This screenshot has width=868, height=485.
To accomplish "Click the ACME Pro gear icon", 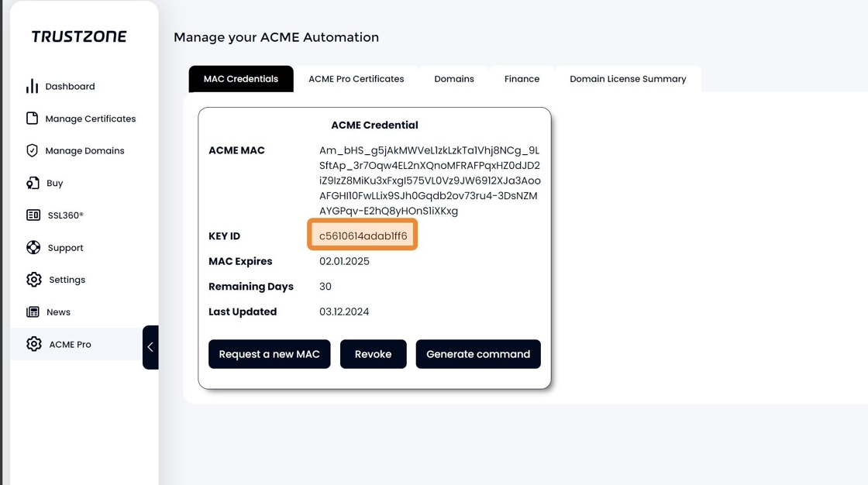I will pyautogui.click(x=34, y=344).
